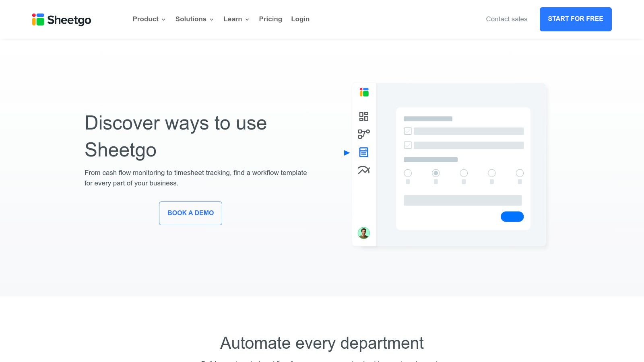Viewport: 644px width, 362px height.
Task: Expand the Learn dropdown menu
Action: click(x=236, y=19)
